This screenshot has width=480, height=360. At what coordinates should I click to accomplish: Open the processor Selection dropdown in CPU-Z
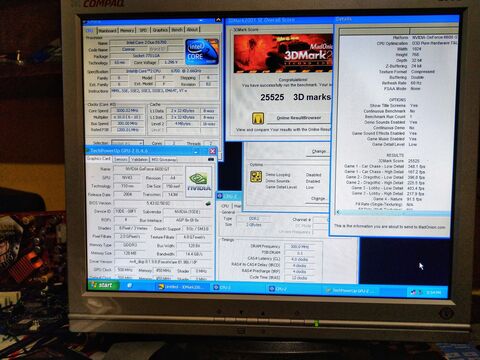click(127, 143)
